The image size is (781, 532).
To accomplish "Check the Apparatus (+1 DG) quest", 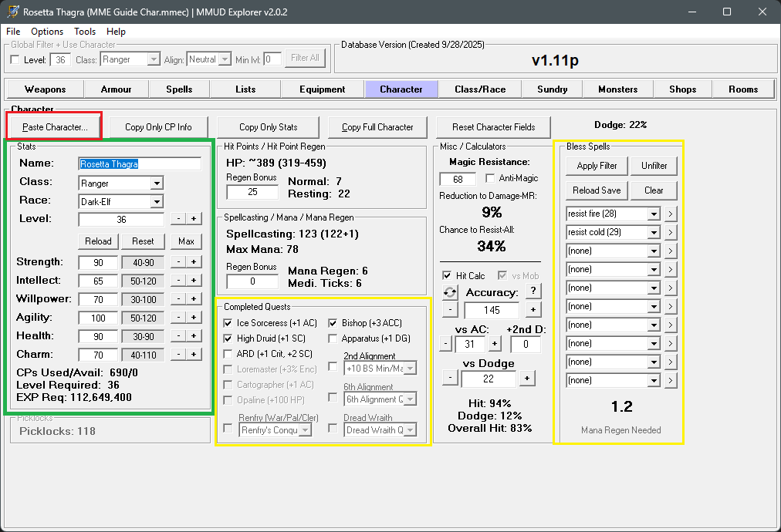I will coord(333,338).
